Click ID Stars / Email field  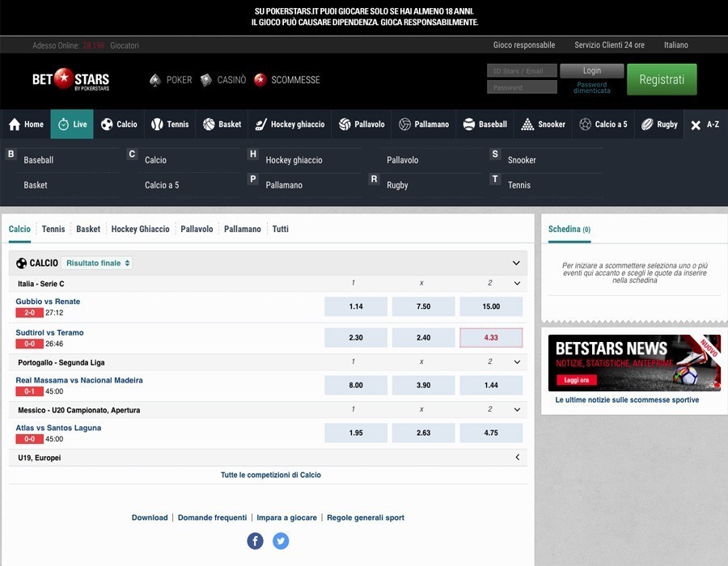[x=522, y=71]
